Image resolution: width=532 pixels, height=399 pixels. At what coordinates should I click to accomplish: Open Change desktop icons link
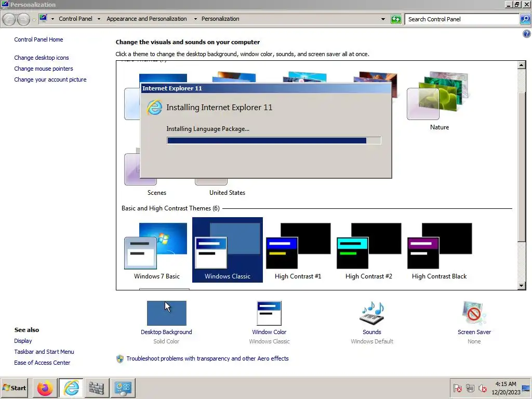[x=42, y=58]
